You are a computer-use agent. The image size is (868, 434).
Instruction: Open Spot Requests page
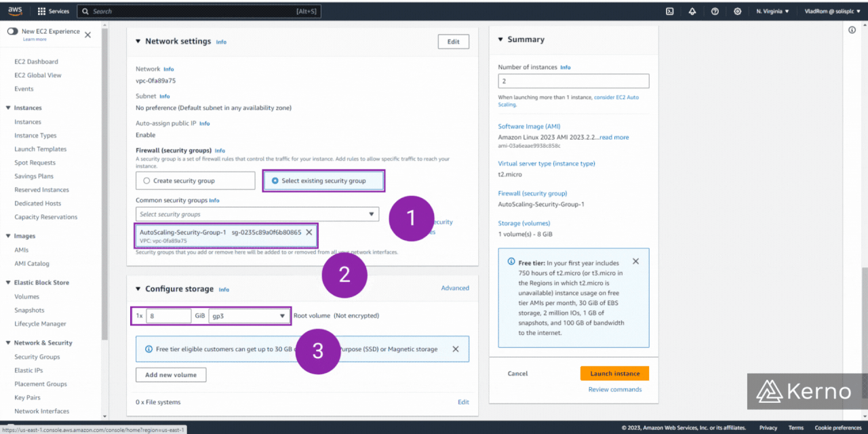35,163
